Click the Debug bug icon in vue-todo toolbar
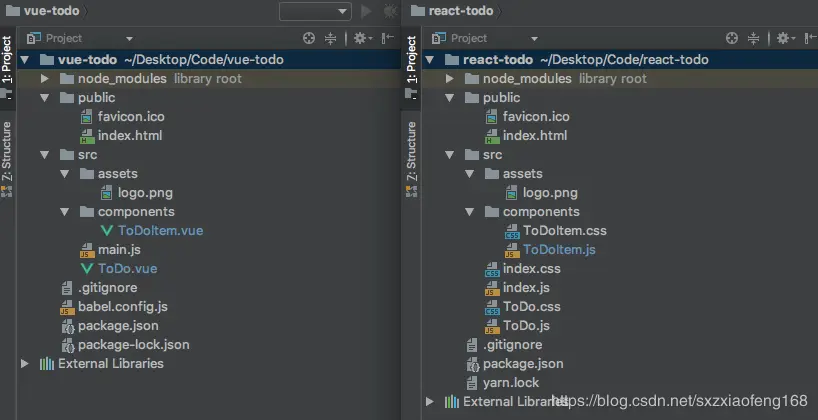The image size is (818, 420). click(390, 11)
